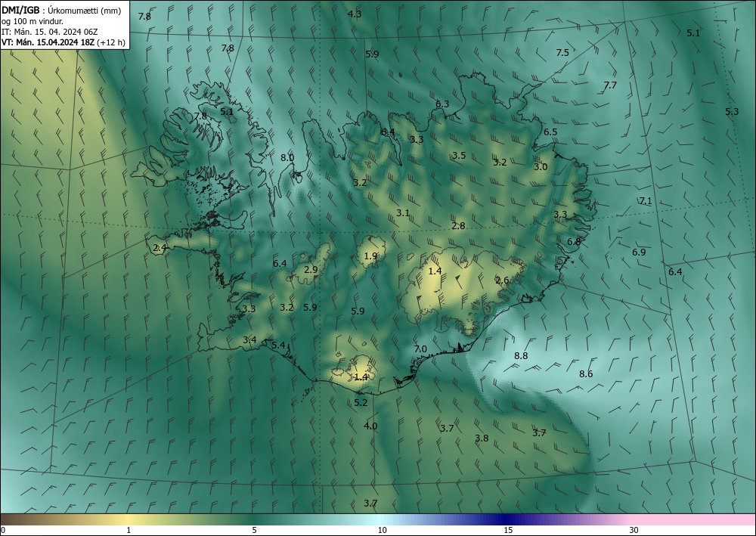Click the 3.8 value on the map
The height and width of the screenshot is (536, 756).
482,438
